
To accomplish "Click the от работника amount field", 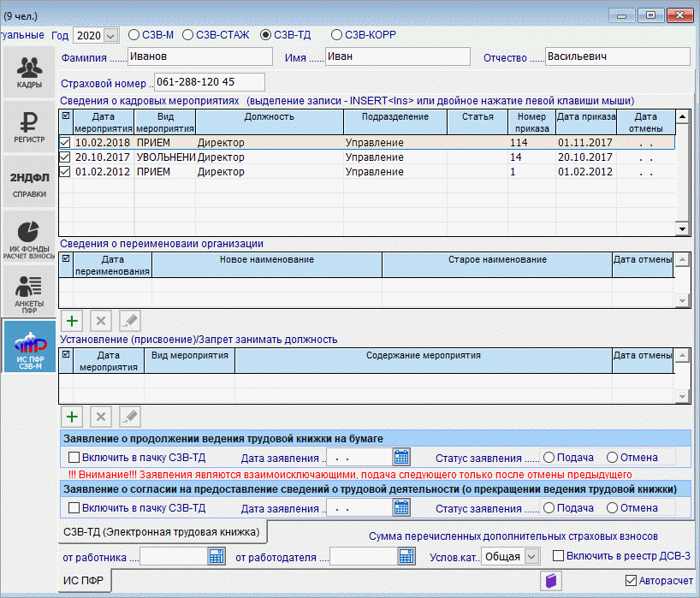I will click(174, 556).
